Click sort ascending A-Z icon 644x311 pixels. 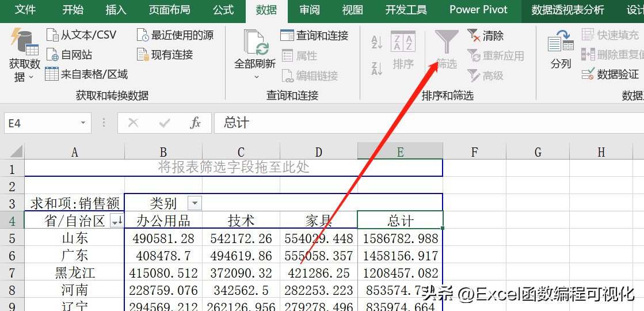coord(377,42)
